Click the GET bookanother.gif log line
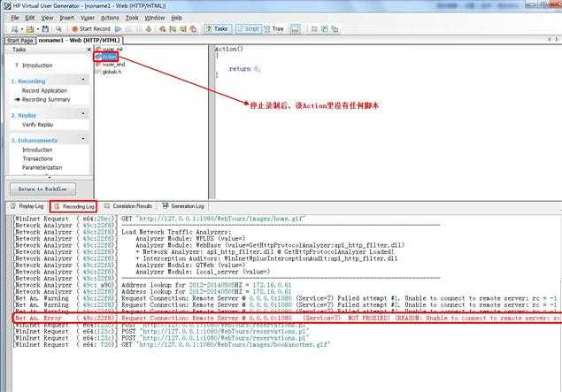Screen dimensions: 562x392 pos(173,345)
